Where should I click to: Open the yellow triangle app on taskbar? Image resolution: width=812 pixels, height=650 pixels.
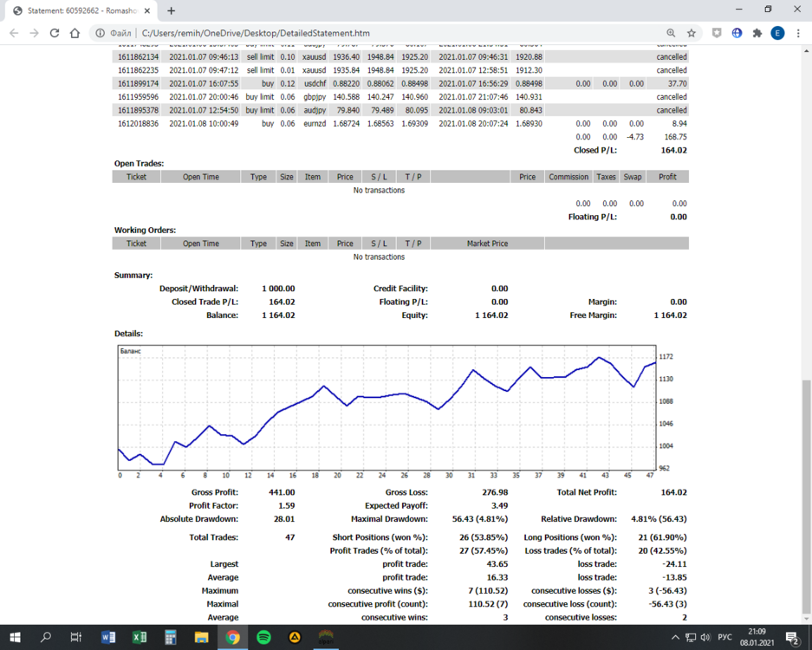pos(295,637)
